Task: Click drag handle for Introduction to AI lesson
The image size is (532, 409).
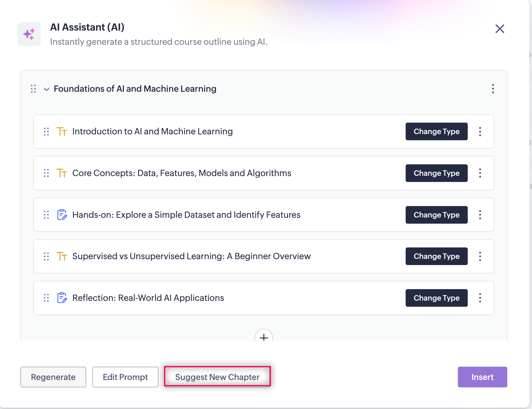Action: point(46,132)
